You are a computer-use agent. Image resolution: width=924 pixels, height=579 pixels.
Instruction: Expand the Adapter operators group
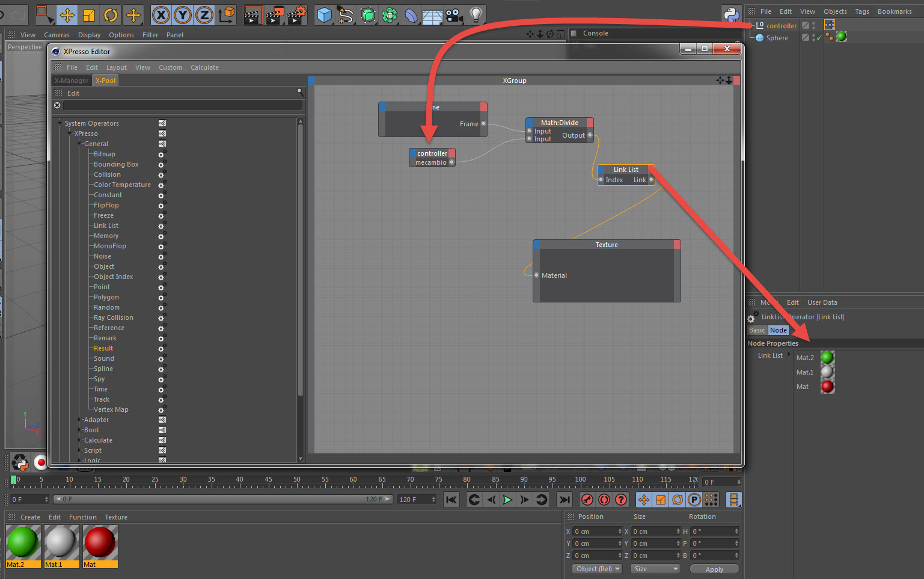click(79, 419)
